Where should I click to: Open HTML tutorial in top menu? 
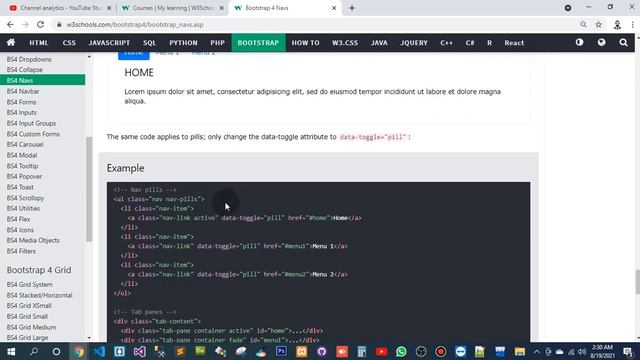click(38, 42)
